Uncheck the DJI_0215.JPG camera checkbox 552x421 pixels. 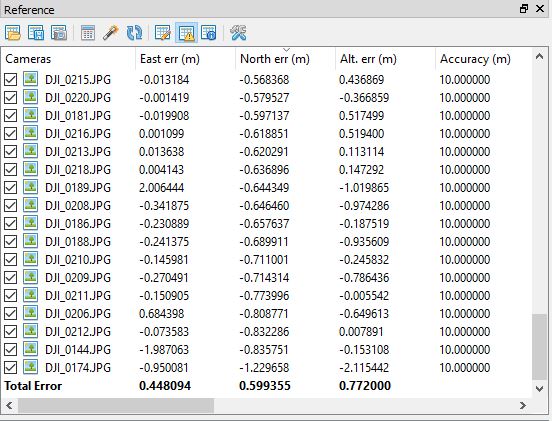11,80
